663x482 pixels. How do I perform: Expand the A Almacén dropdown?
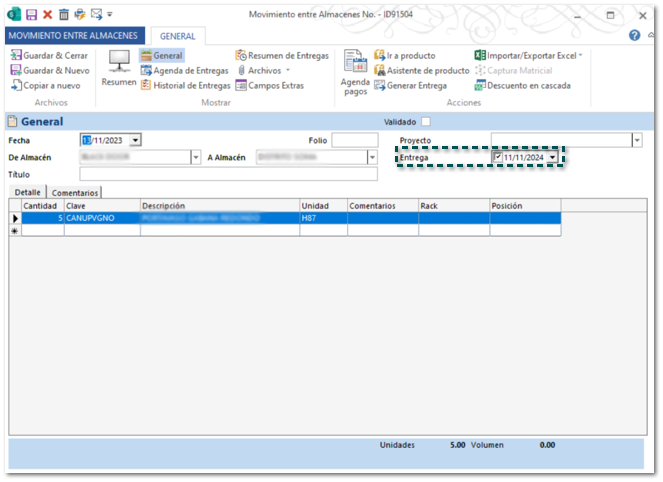pos(372,157)
